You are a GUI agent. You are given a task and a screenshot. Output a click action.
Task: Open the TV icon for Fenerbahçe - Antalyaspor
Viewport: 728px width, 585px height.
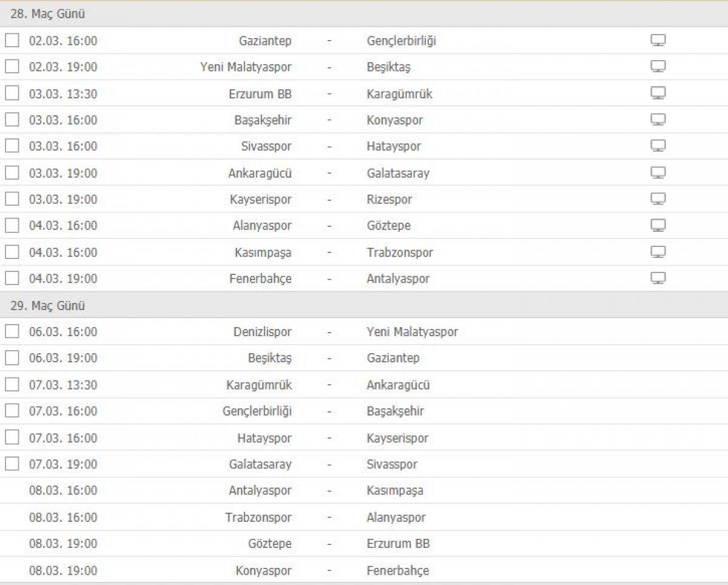pos(658,279)
